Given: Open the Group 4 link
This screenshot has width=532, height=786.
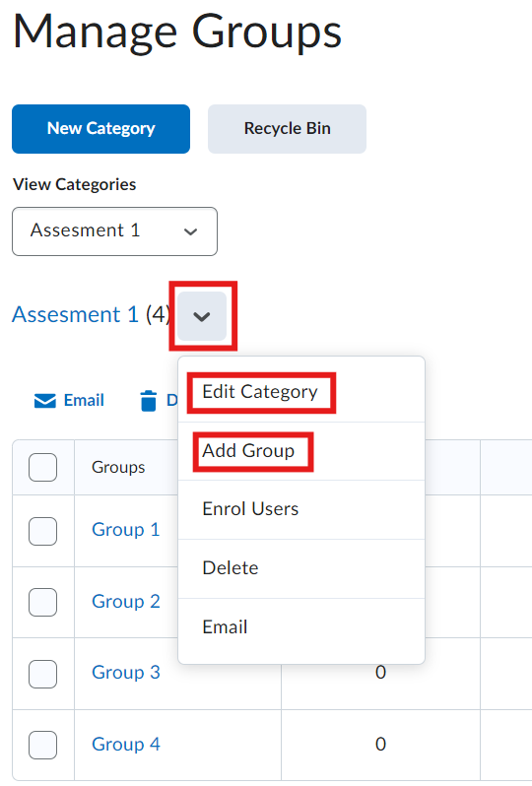Looking at the screenshot, I should [x=126, y=745].
